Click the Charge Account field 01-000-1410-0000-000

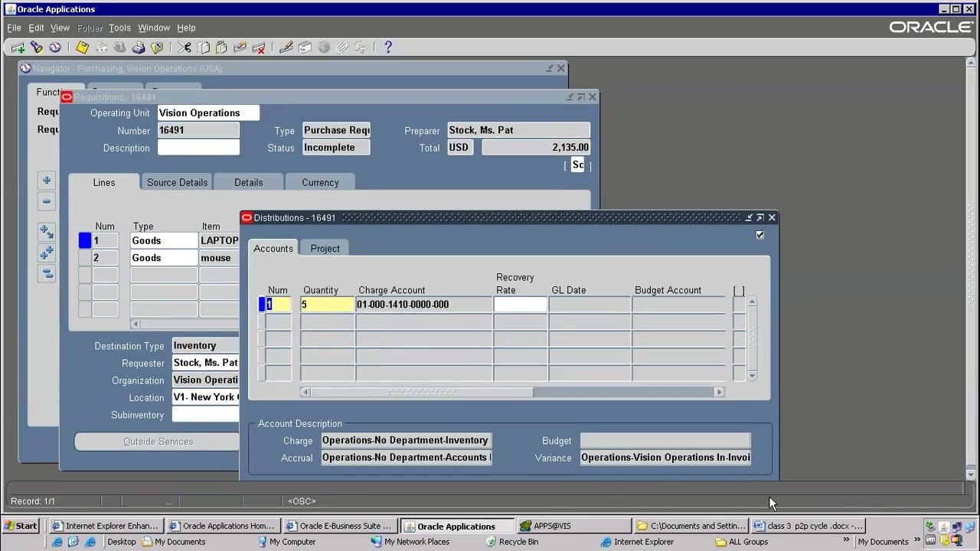(x=424, y=305)
